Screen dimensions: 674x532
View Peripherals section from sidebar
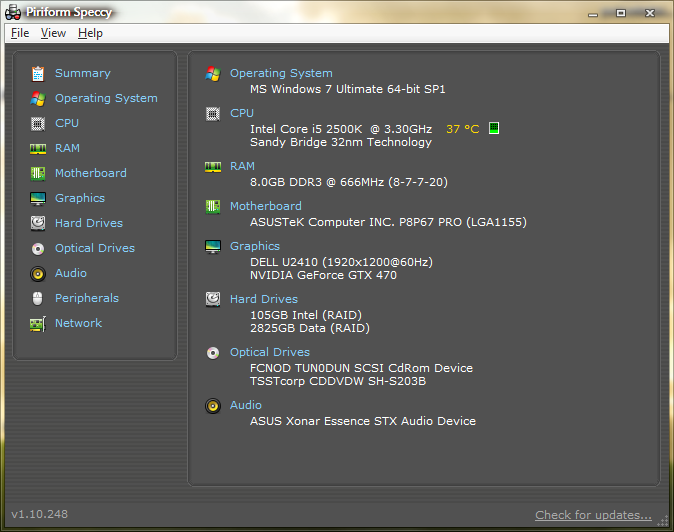(x=87, y=298)
